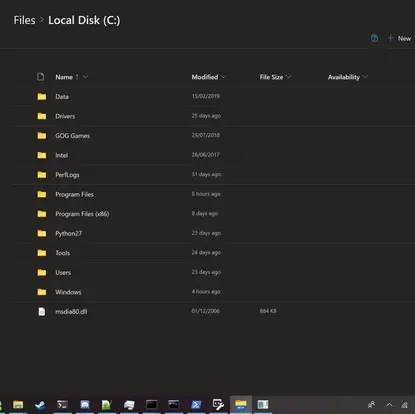
Task: Open the Modified column dropdown chevron
Action: coord(223,77)
